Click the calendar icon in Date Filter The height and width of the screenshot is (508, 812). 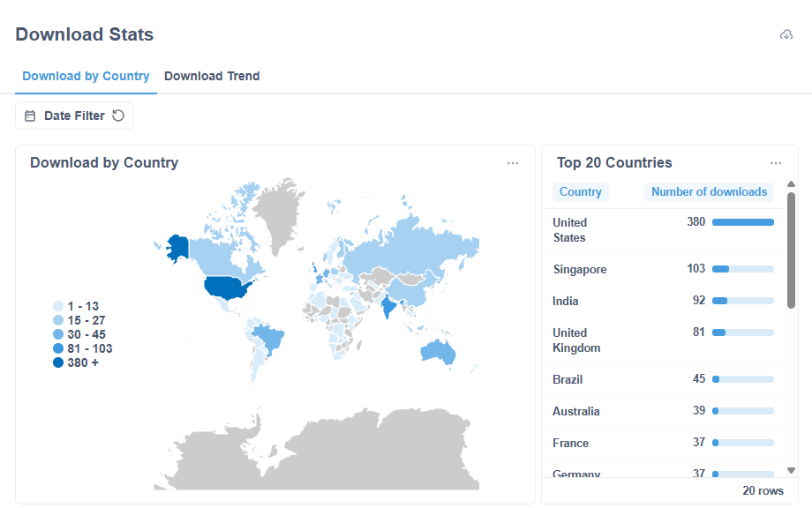pos(30,116)
